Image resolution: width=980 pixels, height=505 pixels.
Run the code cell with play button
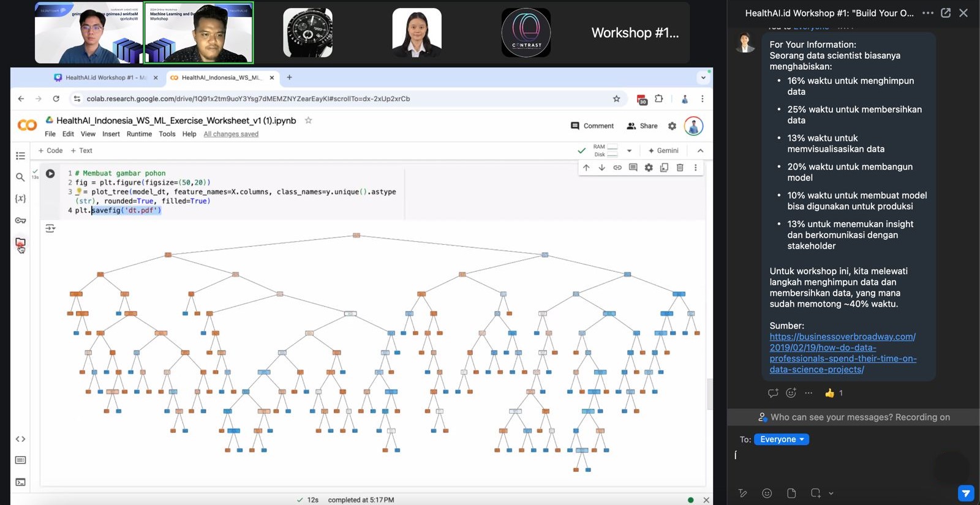pos(50,174)
